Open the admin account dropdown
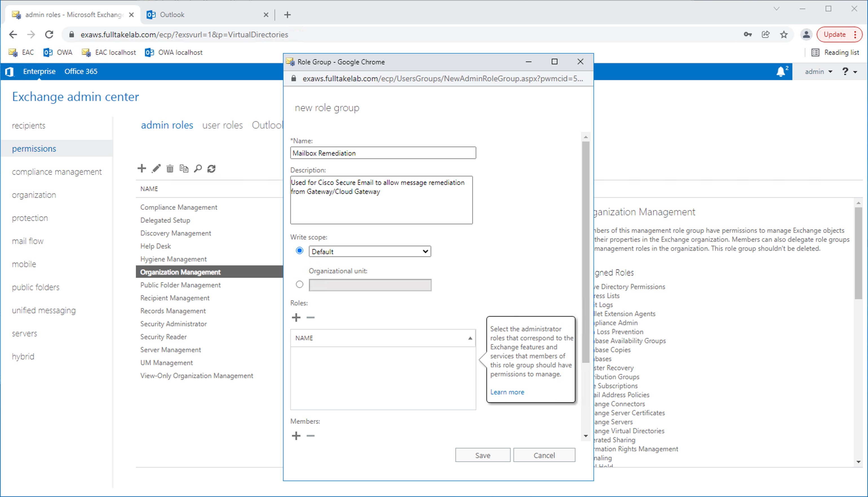 pos(818,71)
